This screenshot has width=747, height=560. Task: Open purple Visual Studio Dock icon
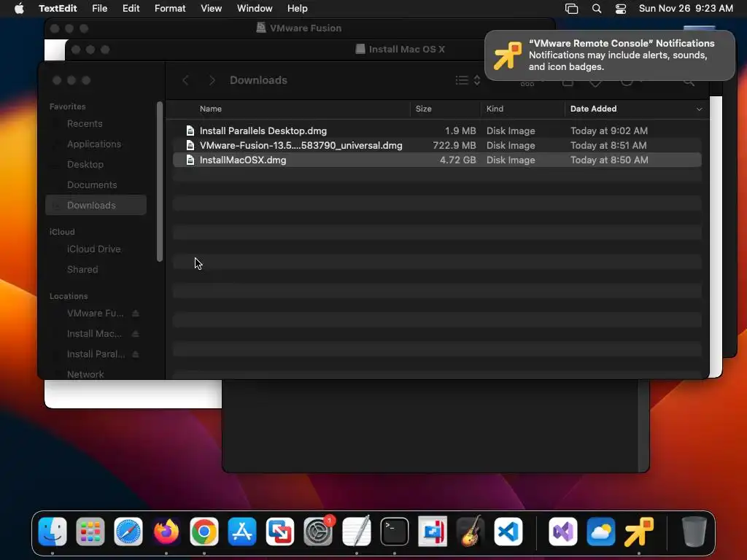[563, 532]
